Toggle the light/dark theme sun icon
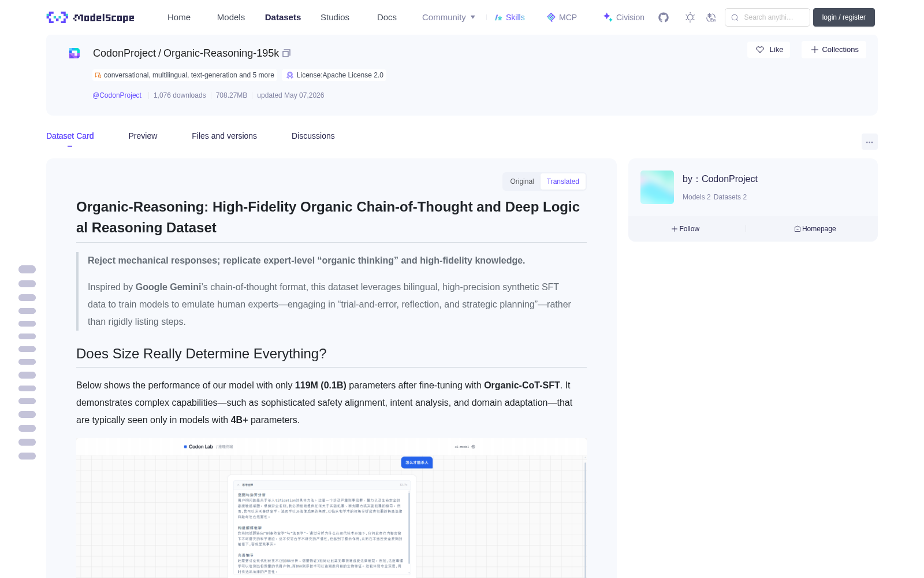Image resolution: width=924 pixels, height=578 pixels. pos(690,17)
